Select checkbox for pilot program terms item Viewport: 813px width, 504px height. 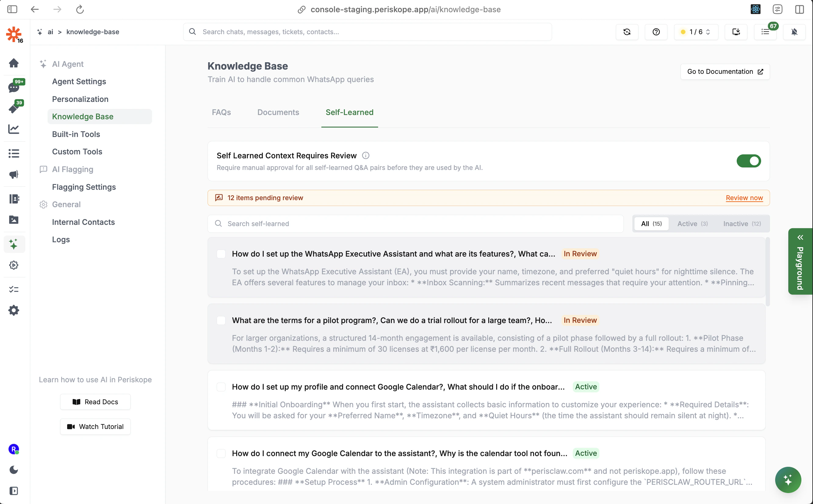(x=221, y=320)
